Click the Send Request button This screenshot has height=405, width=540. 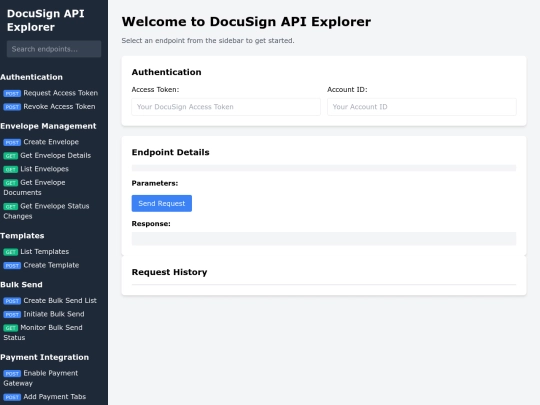pyautogui.click(x=162, y=204)
